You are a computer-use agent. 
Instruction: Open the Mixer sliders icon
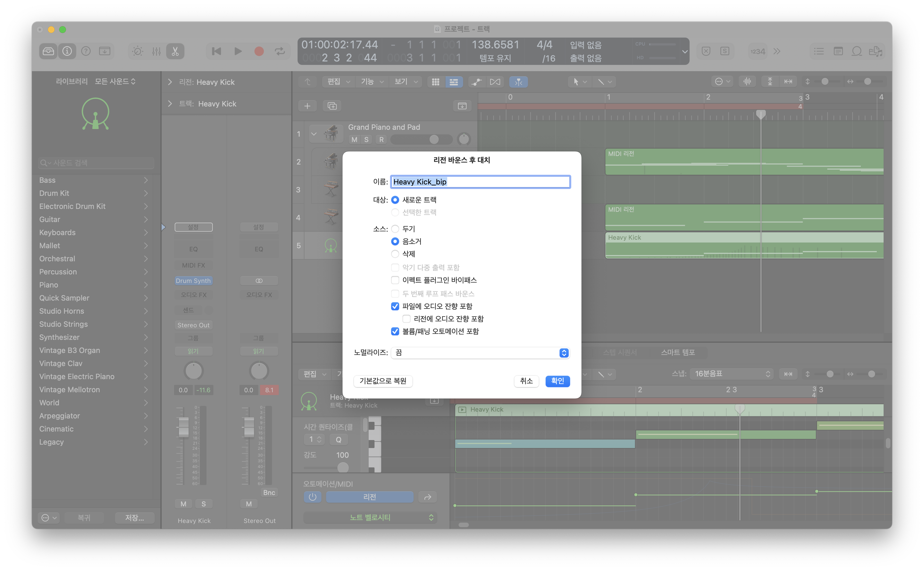click(156, 51)
